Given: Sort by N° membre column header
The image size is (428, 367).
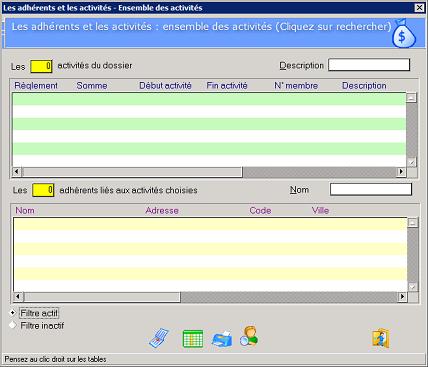Looking at the screenshot, I should [x=296, y=86].
